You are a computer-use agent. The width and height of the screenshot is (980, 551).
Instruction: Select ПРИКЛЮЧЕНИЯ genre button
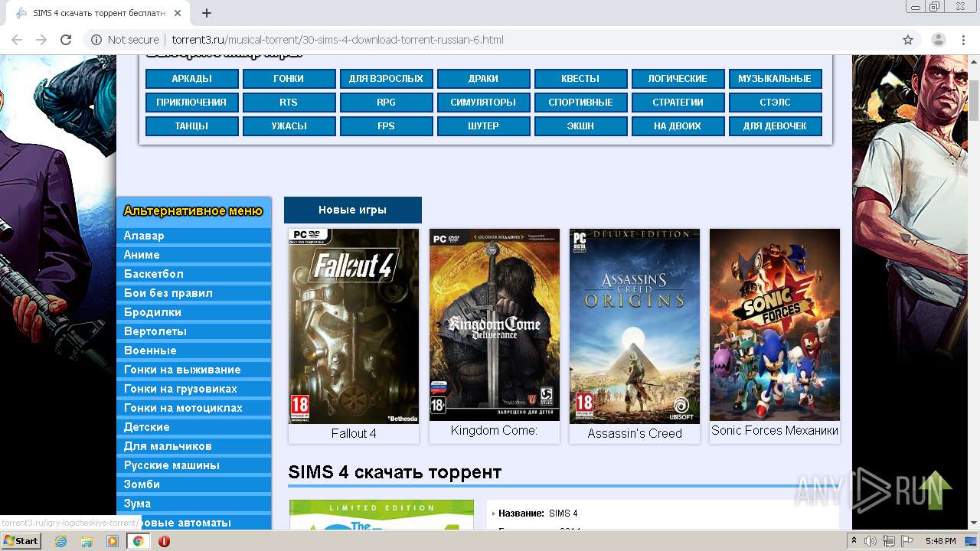coord(192,103)
